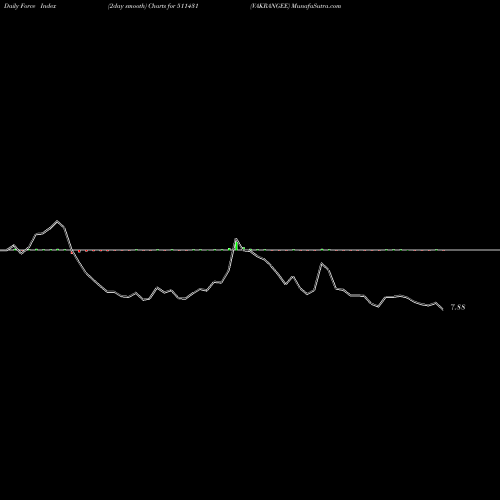Click the last value label 7.88
Screen dimensions: 500x500
tap(458, 307)
